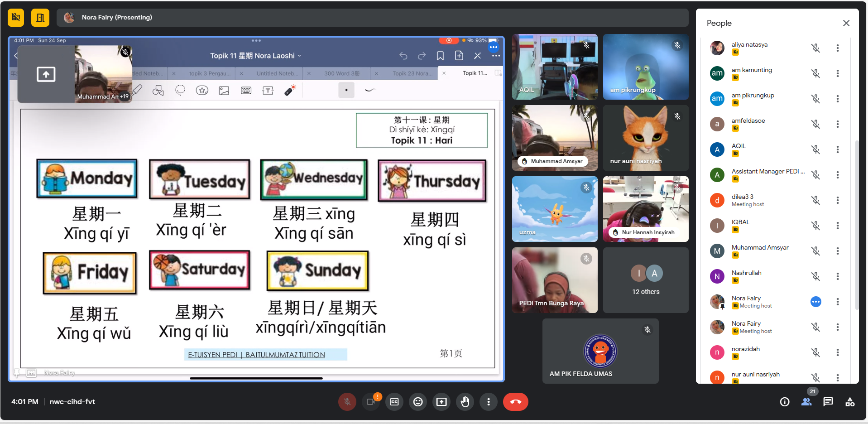Click the raise hand icon
868x424 pixels.
(465, 402)
